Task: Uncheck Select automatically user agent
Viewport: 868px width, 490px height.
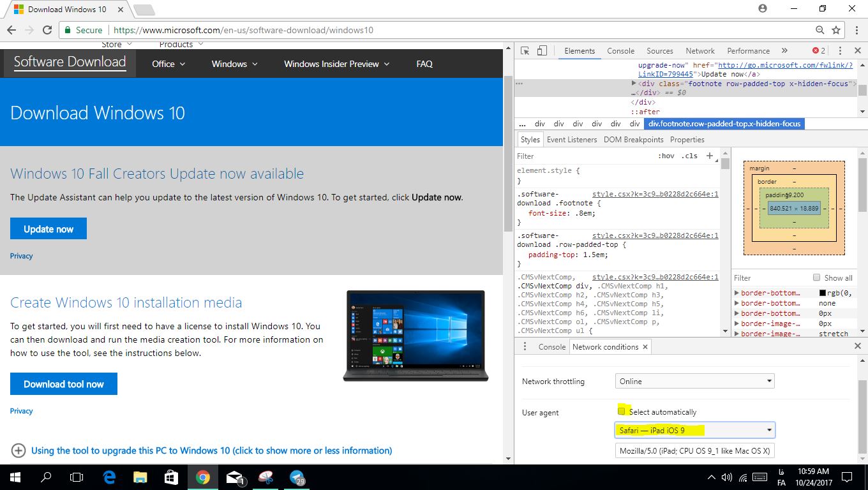Action: 622,411
